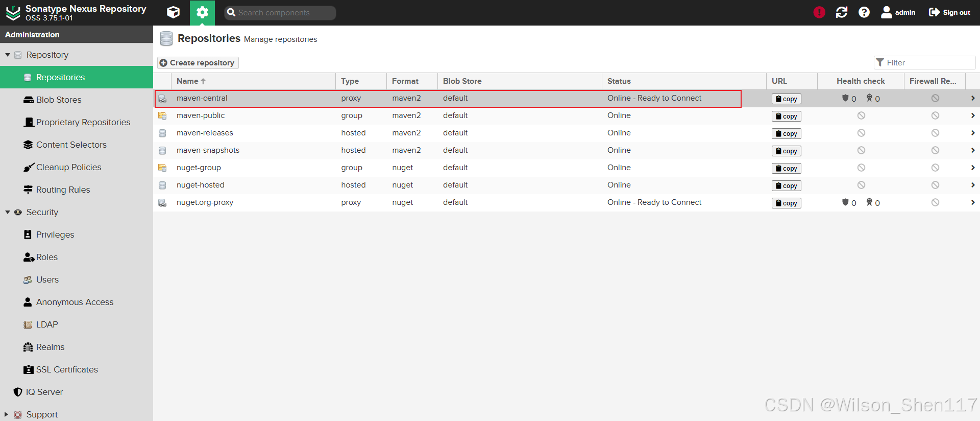Copy URL of maven-snapshots repository

tap(786, 151)
